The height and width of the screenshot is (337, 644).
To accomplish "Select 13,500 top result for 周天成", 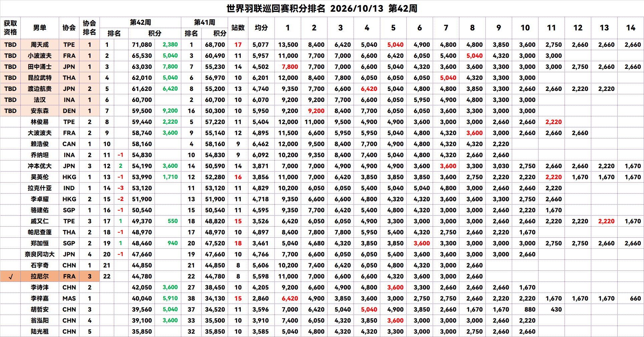I will click(288, 44).
